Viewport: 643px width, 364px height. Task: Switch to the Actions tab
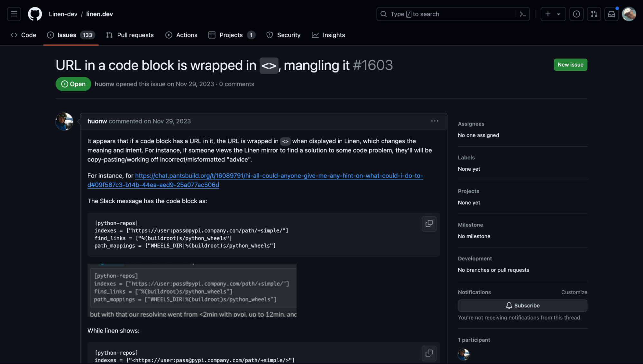click(x=181, y=35)
